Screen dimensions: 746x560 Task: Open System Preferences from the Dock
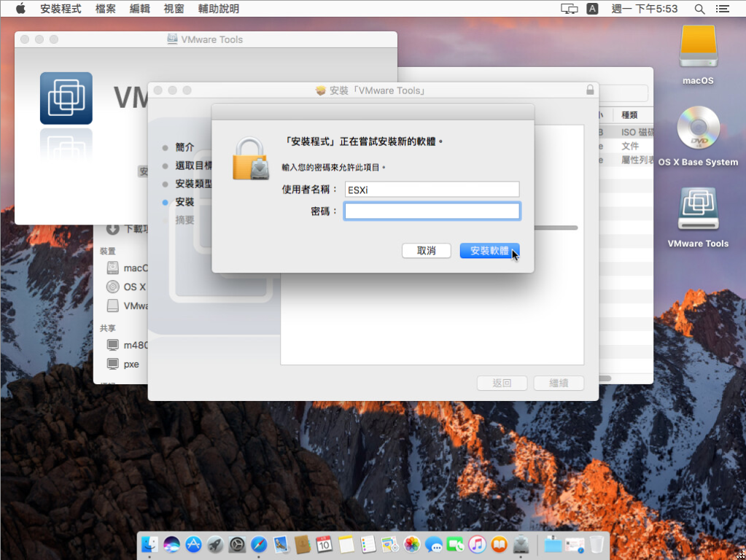tap(237, 544)
